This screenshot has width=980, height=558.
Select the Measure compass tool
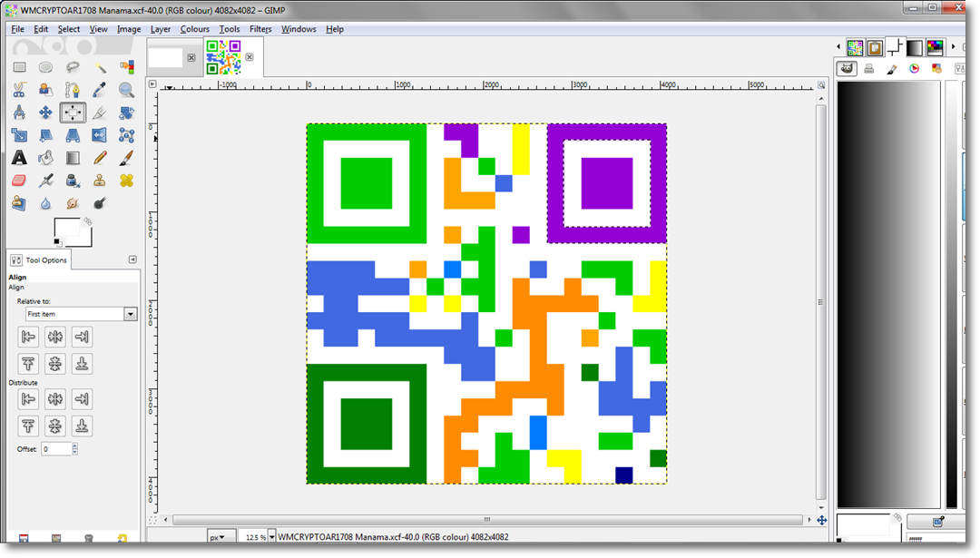click(x=19, y=113)
